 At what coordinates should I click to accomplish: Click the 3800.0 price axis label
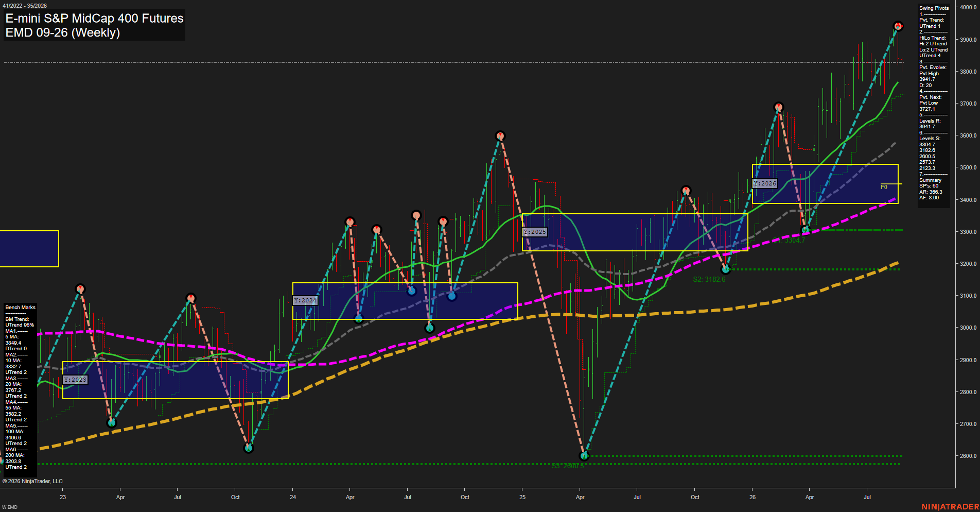968,72
